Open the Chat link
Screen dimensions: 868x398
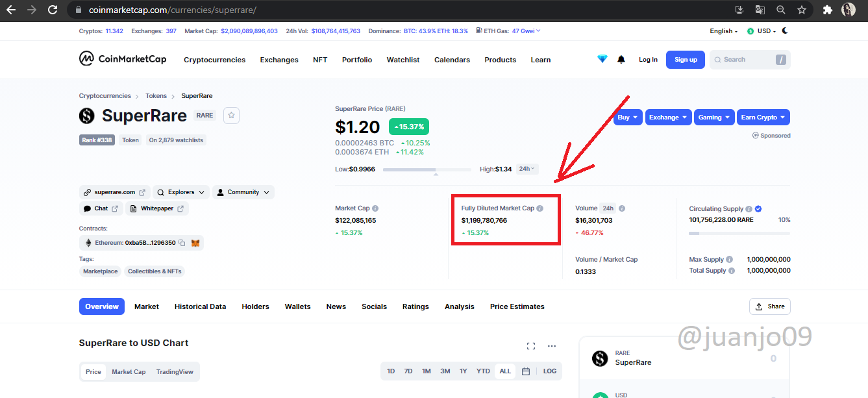(101, 208)
